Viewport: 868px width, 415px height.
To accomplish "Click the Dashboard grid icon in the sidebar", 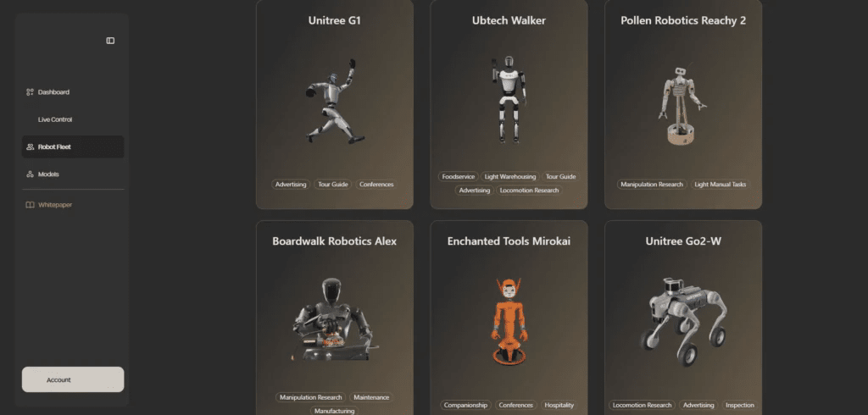I will click(x=30, y=92).
